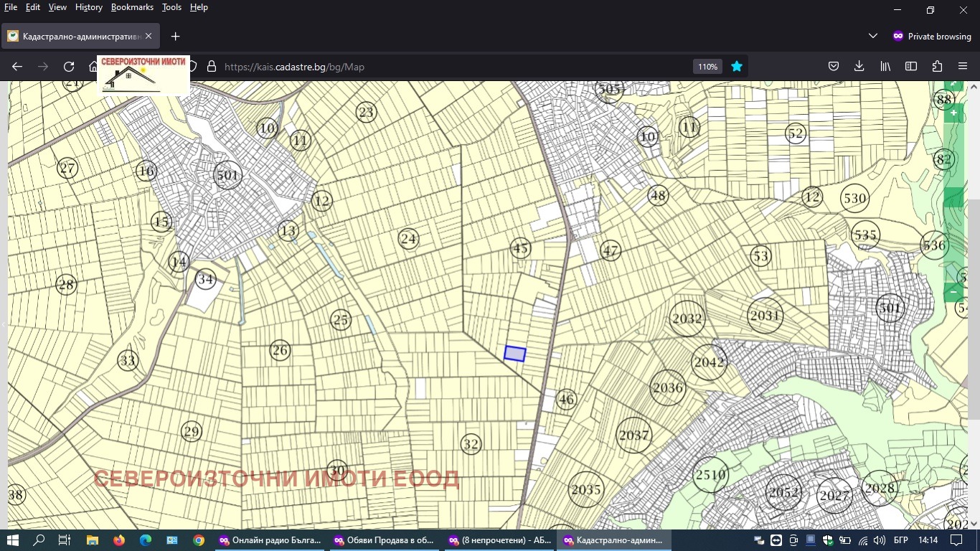Open the Extensions puzzle icon

click(x=937, y=67)
